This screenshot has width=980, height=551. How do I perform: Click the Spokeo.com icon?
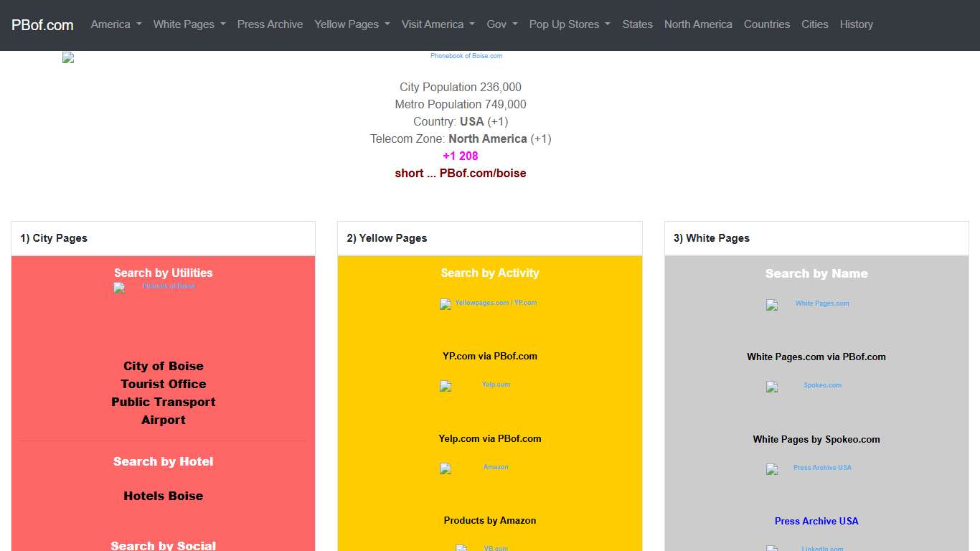(773, 387)
